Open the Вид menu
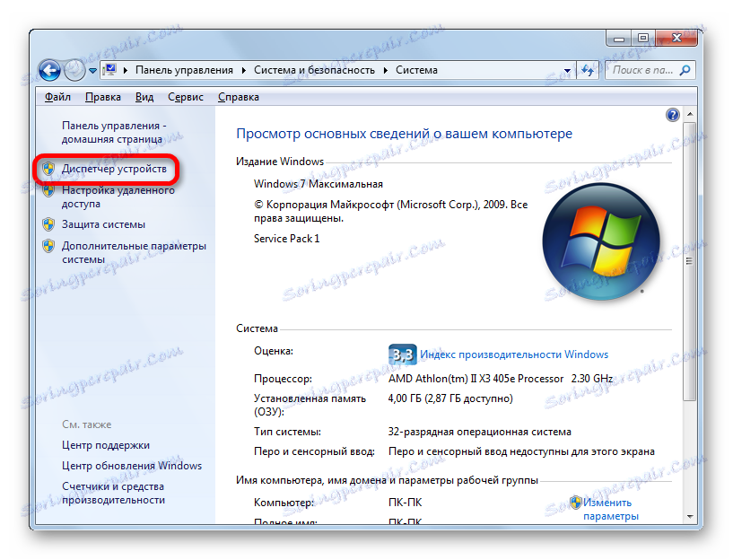 [x=144, y=97]
